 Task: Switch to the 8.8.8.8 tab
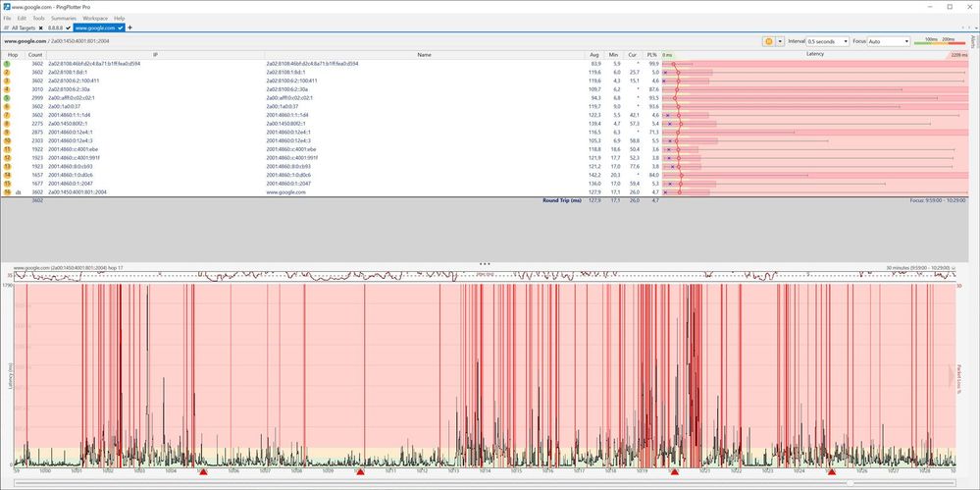pos(57,27)
